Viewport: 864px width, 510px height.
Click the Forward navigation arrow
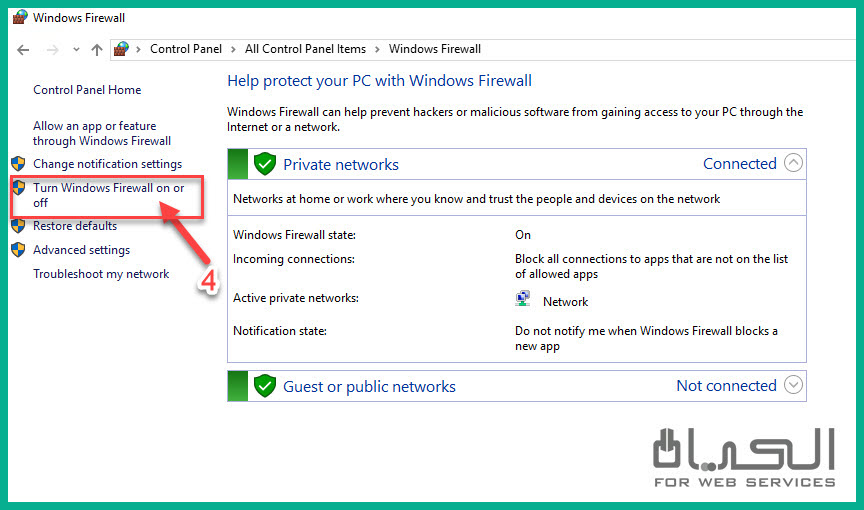point(52,49)
